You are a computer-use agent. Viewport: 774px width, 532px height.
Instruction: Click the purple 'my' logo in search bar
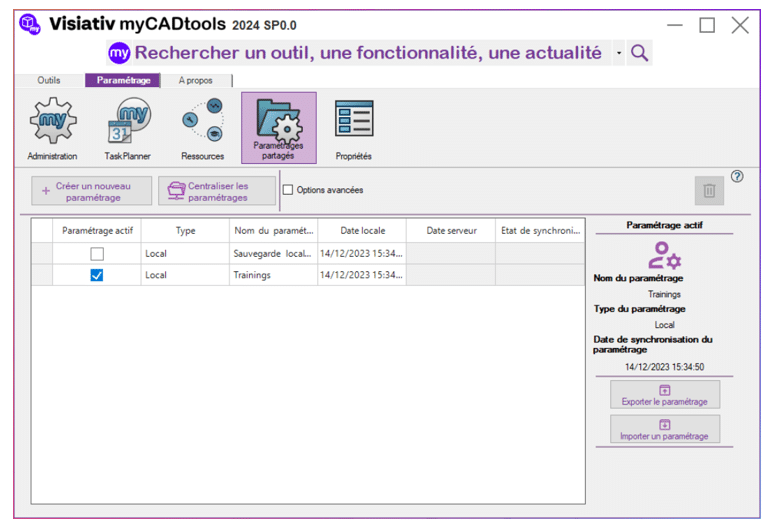(119, 53)
